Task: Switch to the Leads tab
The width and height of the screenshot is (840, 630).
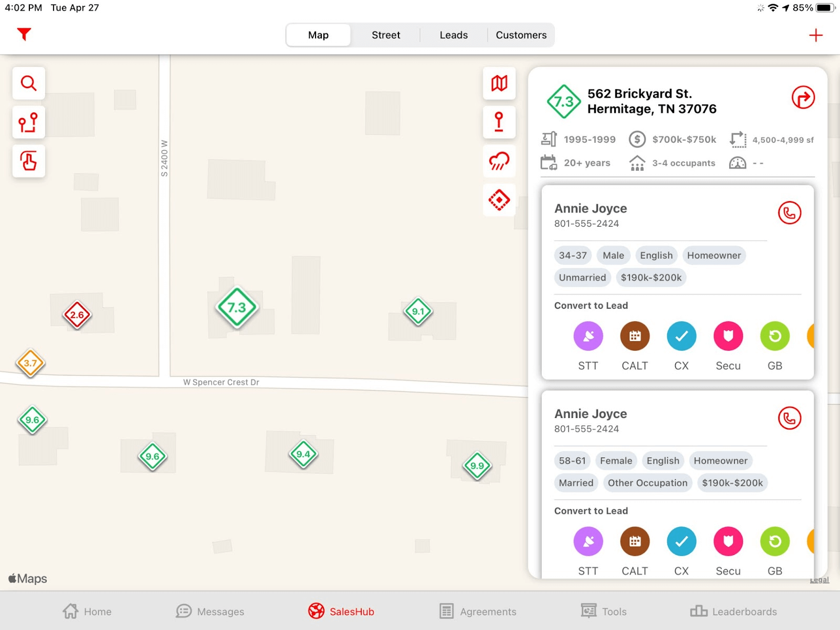Action: 453,35
